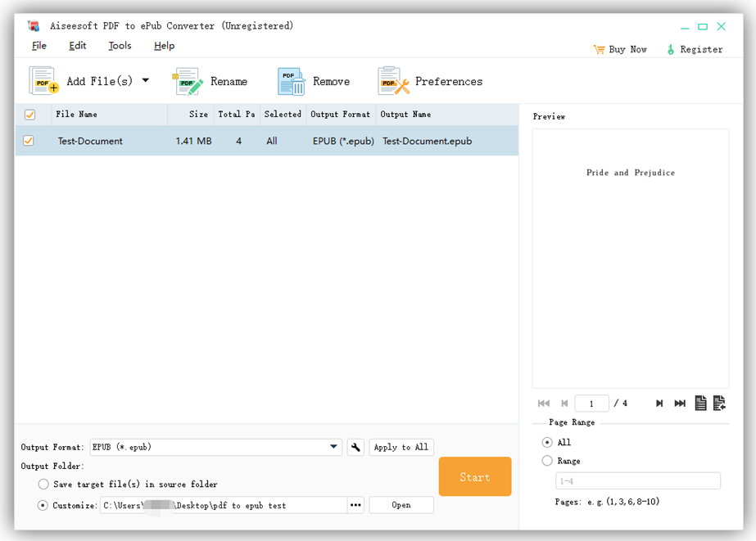Screen dimensions: 756x541
Task: Open the Help menu
Action: 164,46
